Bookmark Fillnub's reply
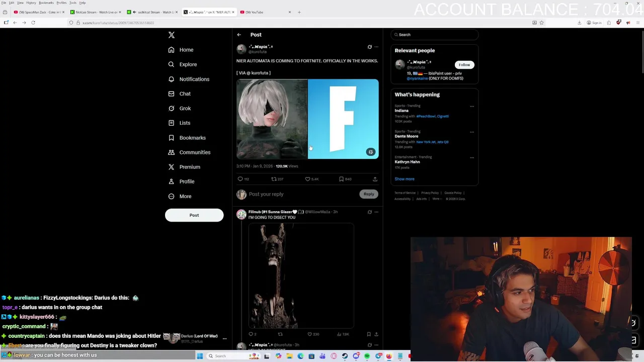 [369, 334]
